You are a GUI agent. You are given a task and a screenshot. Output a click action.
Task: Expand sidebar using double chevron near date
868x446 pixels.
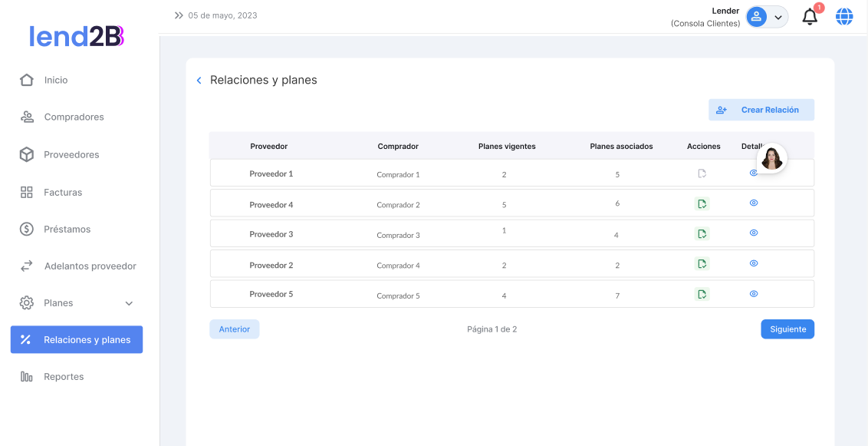pyautogui.click(x=179, y=15)
